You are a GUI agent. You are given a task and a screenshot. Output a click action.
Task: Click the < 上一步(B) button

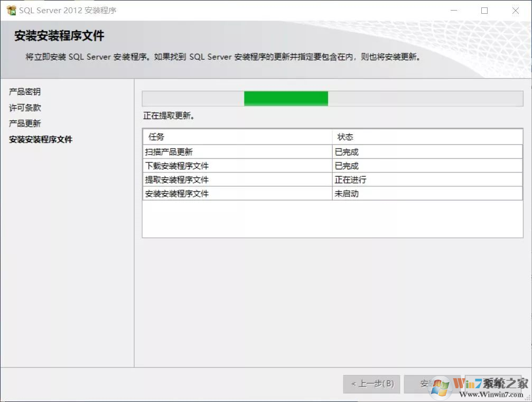(x=371, y=384)
